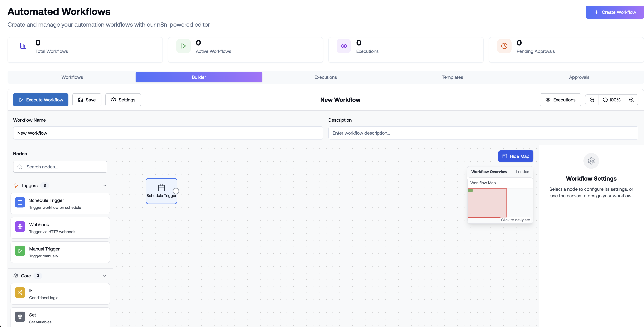Click the Create Workflow button
The width and height of the screenshot is (644, 327).
coord(615,12)
